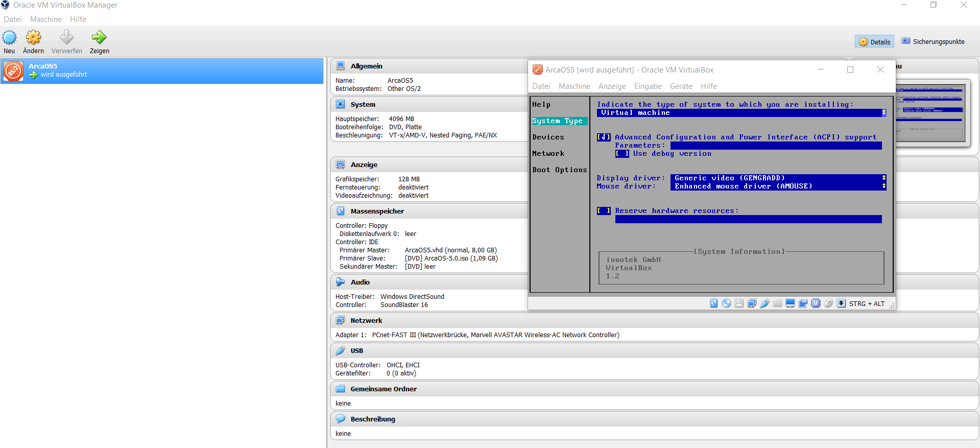
Task: Open the Mouse driver AMOUSE dropdown
Action: pos(778,186)
